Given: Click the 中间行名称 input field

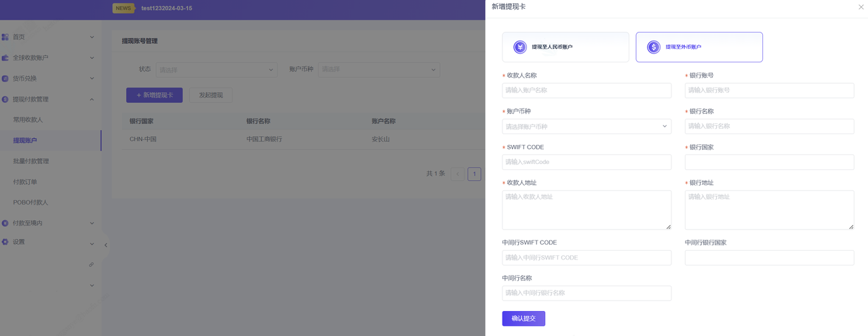Looking at the screenshot, I should point(586,293).
